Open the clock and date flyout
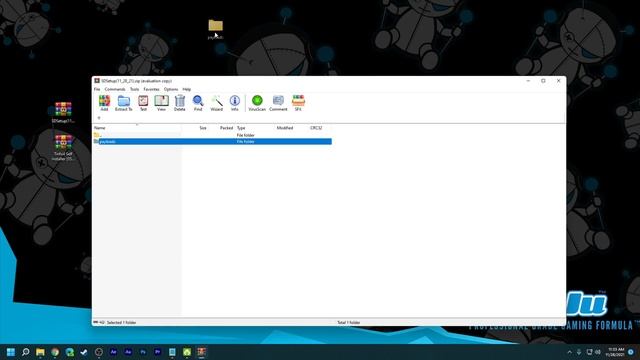640x360 pixels. click(616, 352)
